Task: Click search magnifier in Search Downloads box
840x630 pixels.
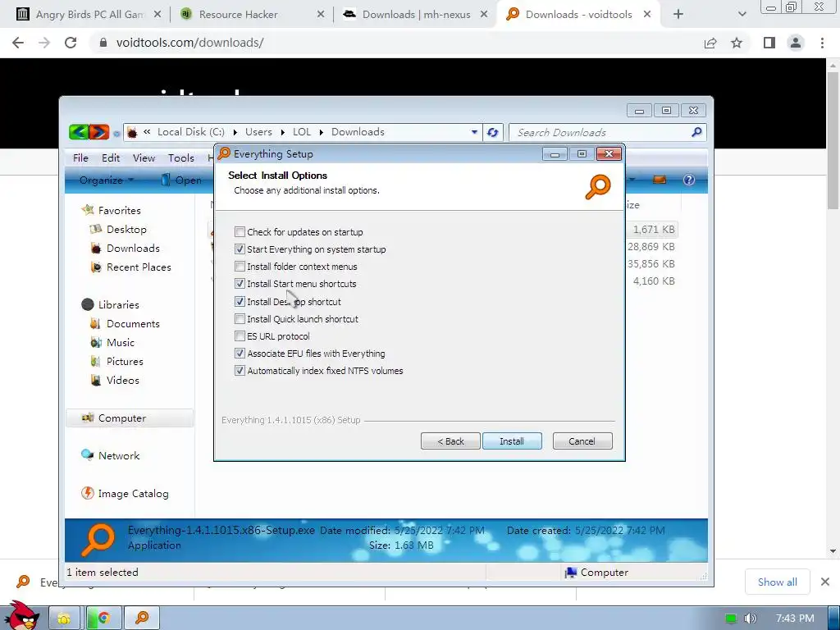Action: point(696,132)
